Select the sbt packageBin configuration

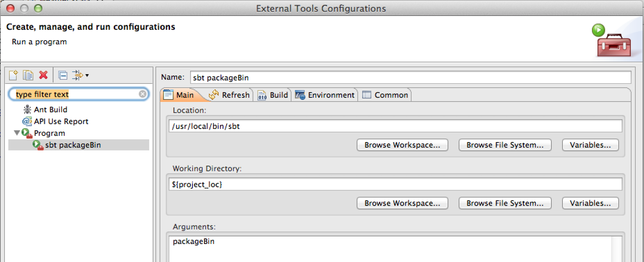(x=73, y=145)
